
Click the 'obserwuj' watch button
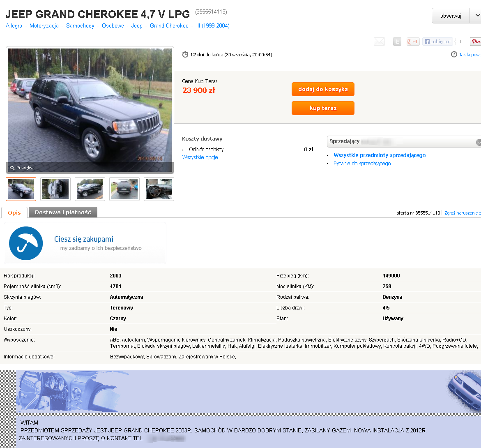pos(451,16)
